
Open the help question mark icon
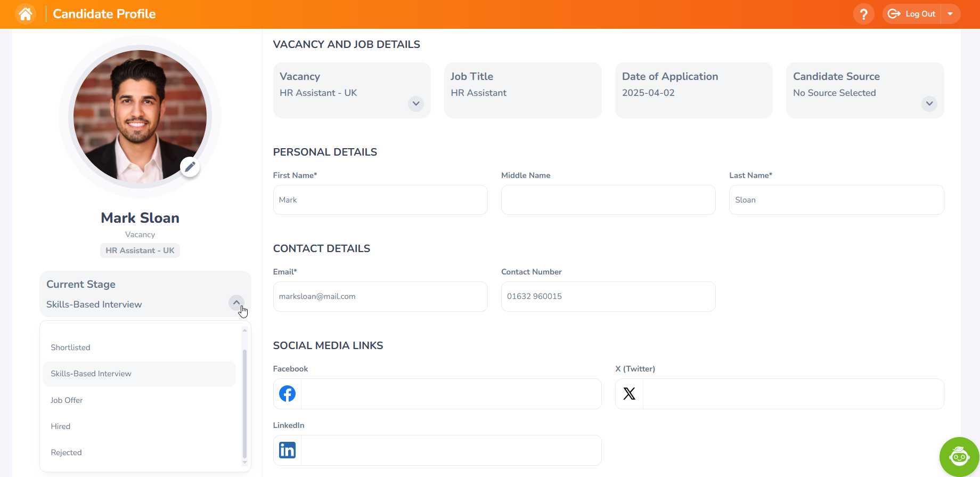(x=863, y=14)
